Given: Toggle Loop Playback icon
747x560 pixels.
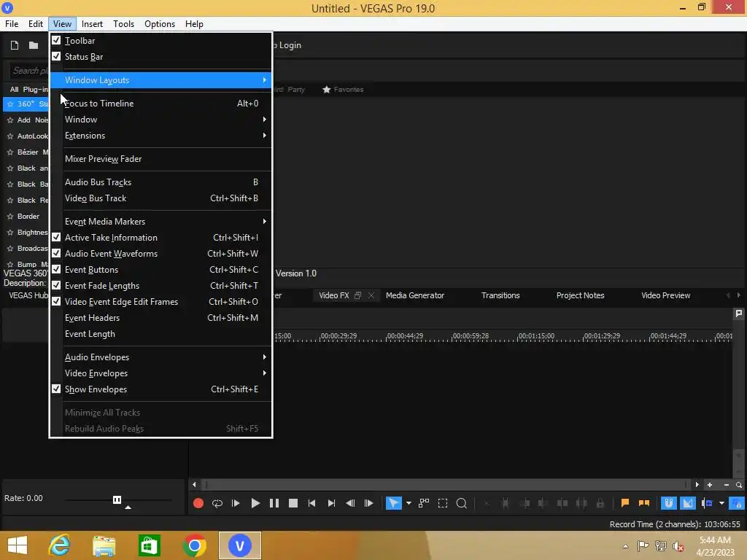Looking at the screenshot, I should pyautogui.click(x=217, y=503).
